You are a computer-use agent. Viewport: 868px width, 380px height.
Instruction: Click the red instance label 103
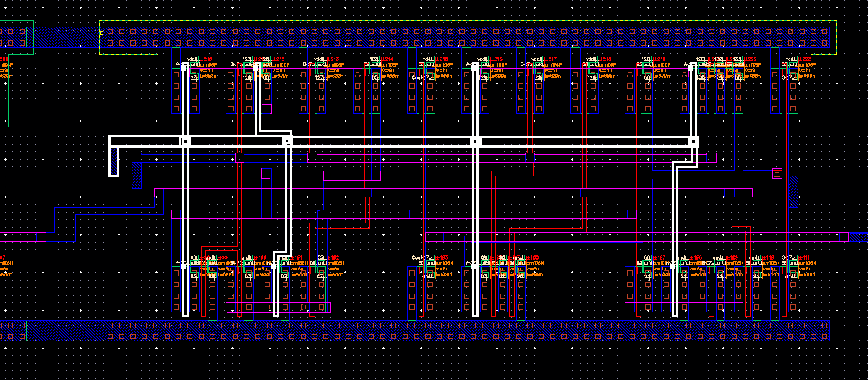[x=441, y=258]
